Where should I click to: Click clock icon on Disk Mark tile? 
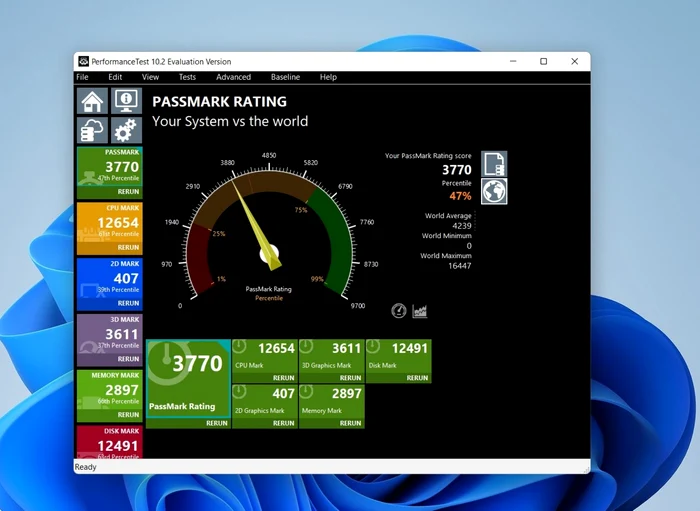click(373, 346)
